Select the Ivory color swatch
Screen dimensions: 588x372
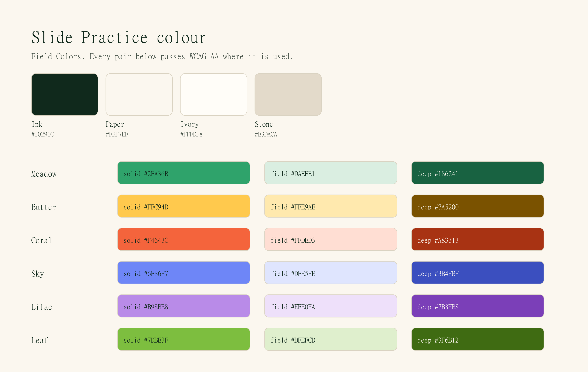[x=214, y=94]
